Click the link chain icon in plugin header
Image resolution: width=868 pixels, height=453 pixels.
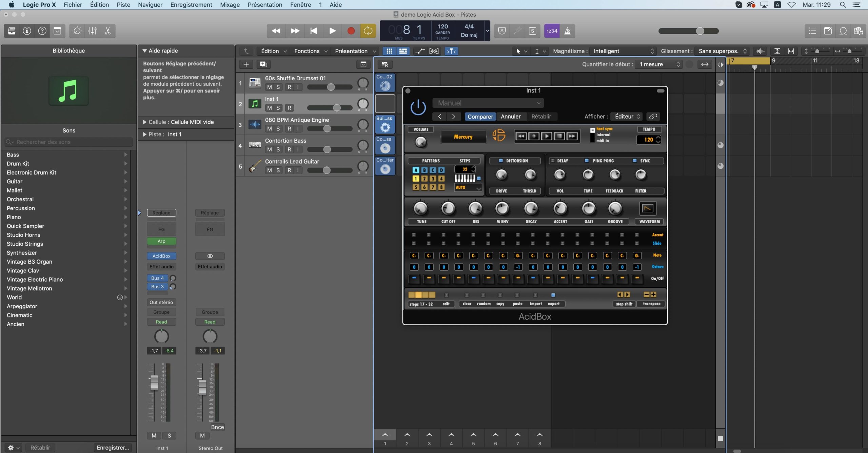tap(653, 117)
